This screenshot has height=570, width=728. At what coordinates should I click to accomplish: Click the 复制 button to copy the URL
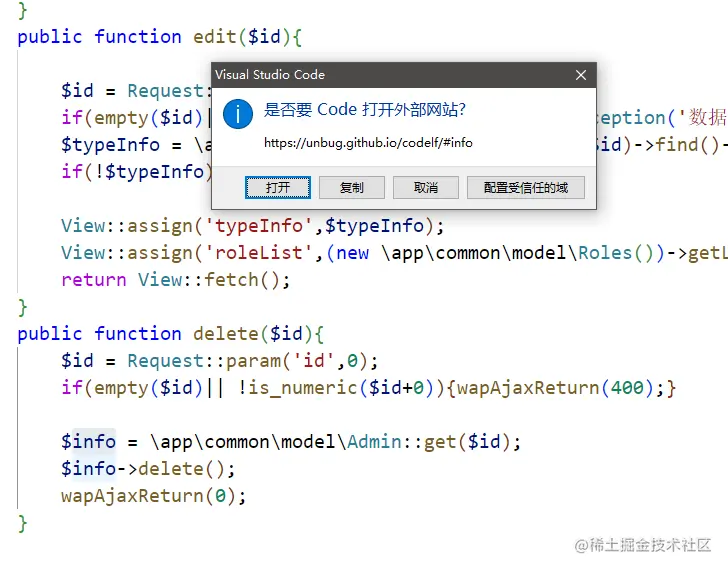[x=351, y=188]
